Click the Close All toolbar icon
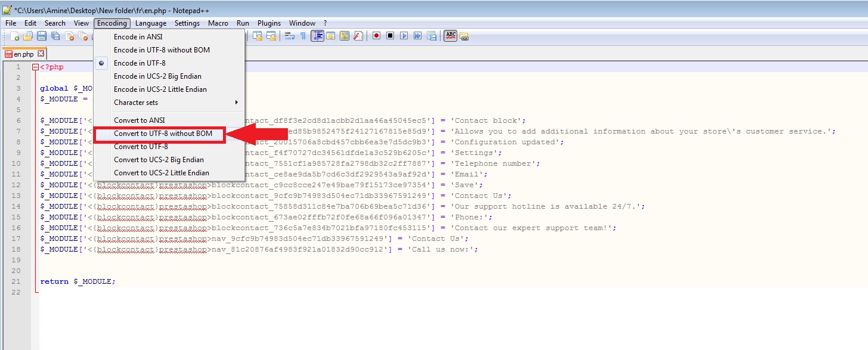This screenshot has height=350, width=868. tap(83, 36)
